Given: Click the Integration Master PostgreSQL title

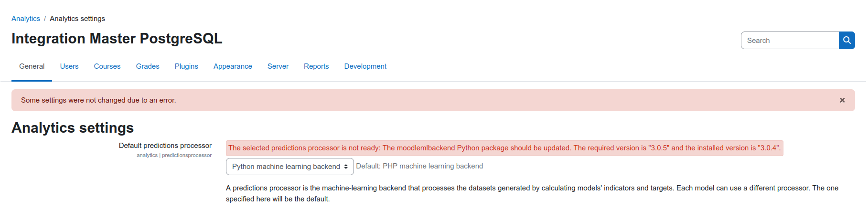Looking at the screenshot, I should click(117, 39).
